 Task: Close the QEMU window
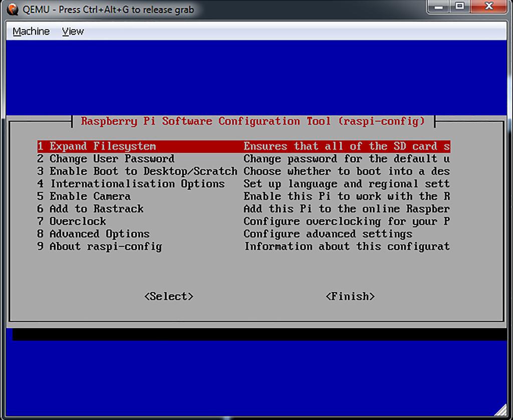(x=488, y=7)
